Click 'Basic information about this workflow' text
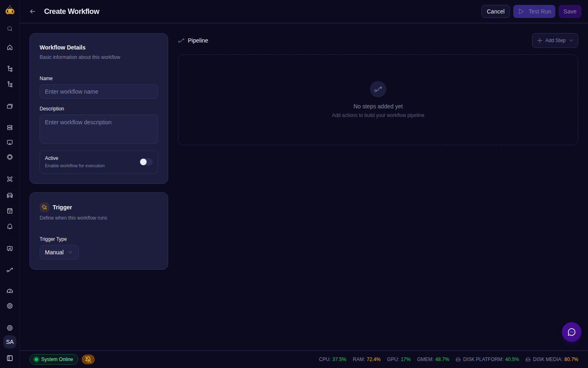This screenshot has width=588, height=368. coord(80,57)
